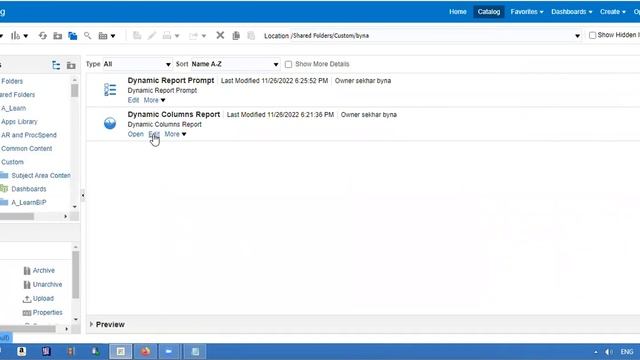Screen dimensions: 640x360
Task: Open the Create header menu
Action: pos(612,12)
